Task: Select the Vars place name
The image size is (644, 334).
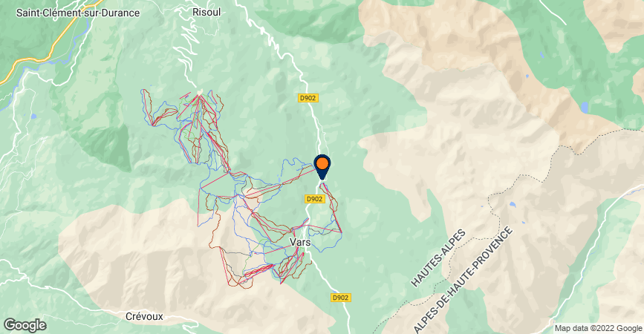Action: [x=300, y=242]
